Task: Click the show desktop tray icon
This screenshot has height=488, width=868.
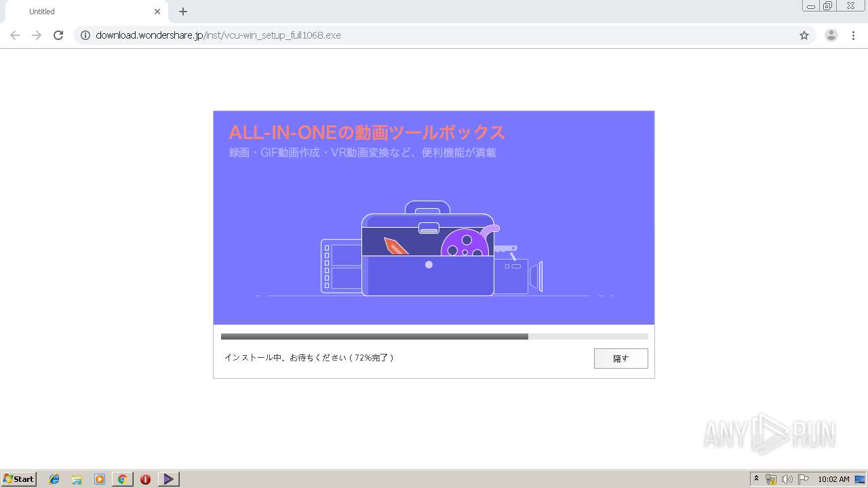Action: 861,479
